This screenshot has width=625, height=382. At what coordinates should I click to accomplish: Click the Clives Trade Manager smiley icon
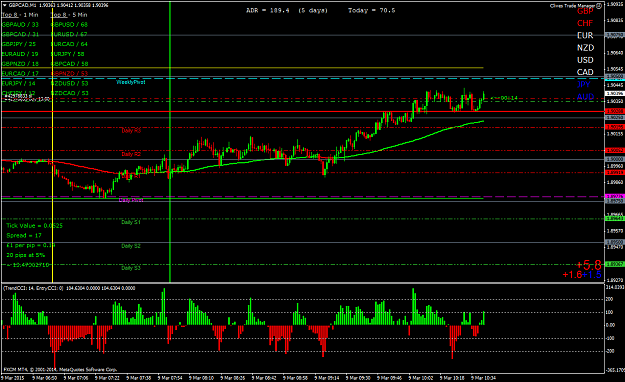pos(599,6)
